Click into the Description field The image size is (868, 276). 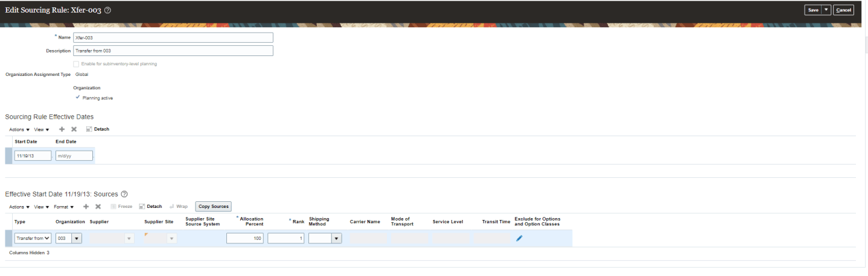[173, 51]
